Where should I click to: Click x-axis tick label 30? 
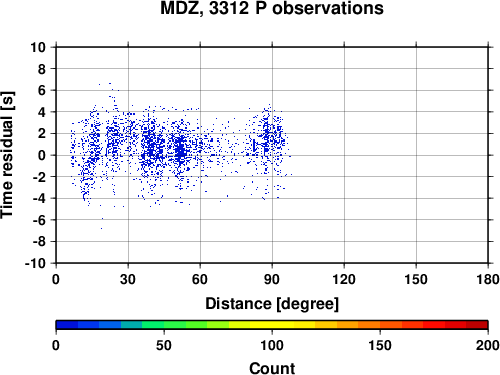tap(128, 279)
